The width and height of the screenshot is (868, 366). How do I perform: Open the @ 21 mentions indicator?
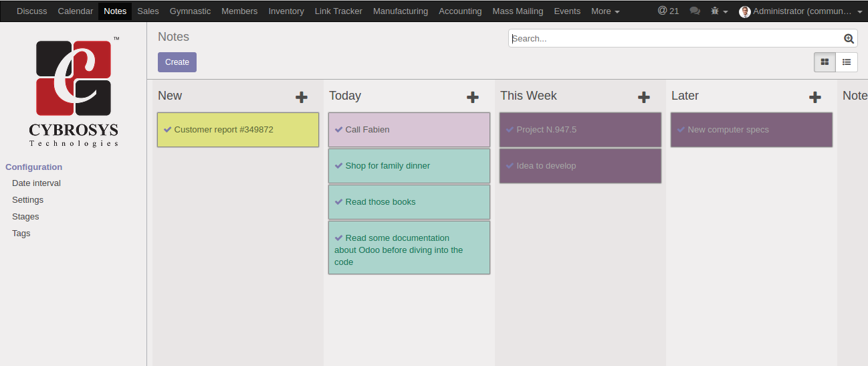pyautogui.click(x=668, y=11)
